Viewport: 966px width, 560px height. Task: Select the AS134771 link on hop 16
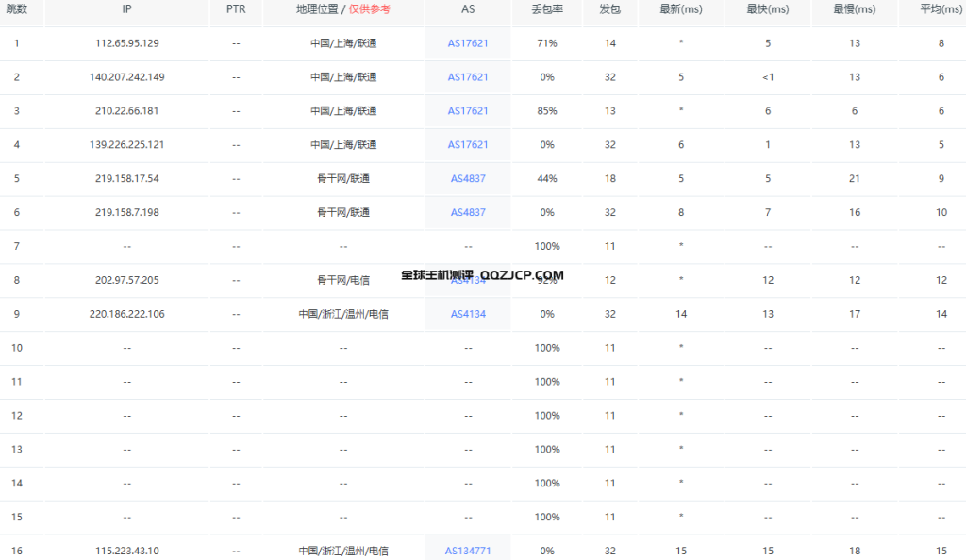(467, 549)
